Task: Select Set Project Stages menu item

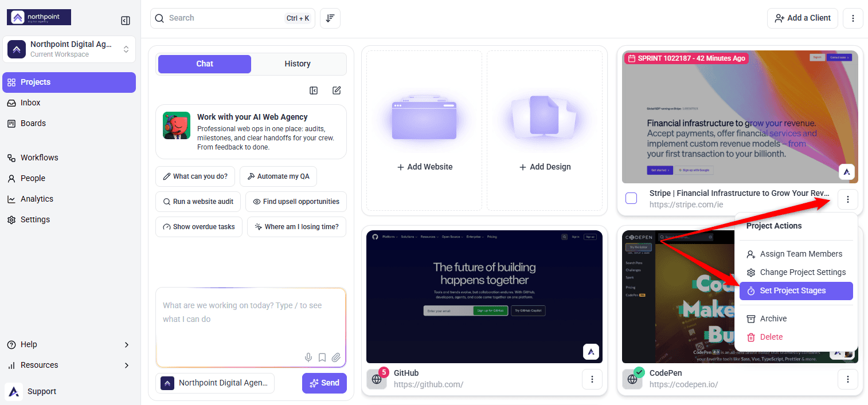Action: click(796, 290)
